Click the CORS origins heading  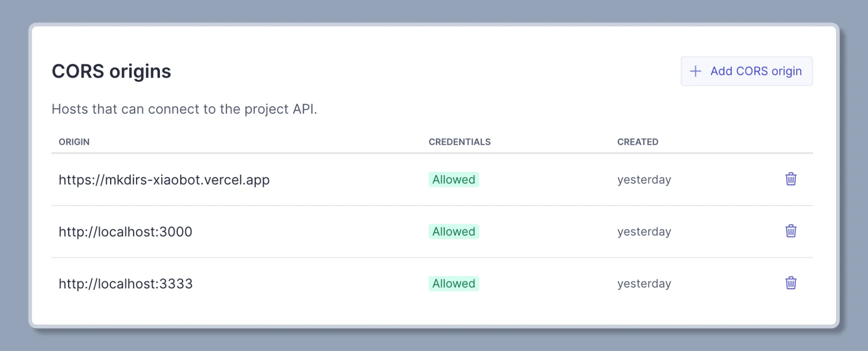[x=111, y=72]
